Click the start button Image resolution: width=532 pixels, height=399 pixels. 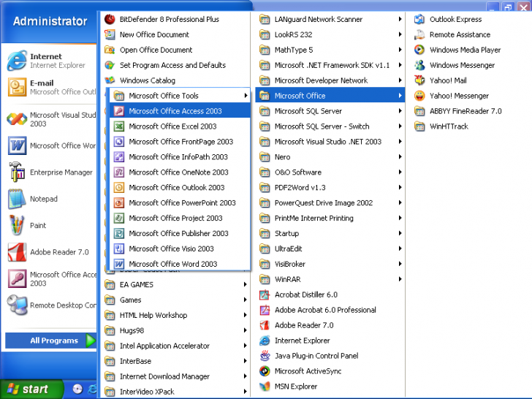point(31,389)
